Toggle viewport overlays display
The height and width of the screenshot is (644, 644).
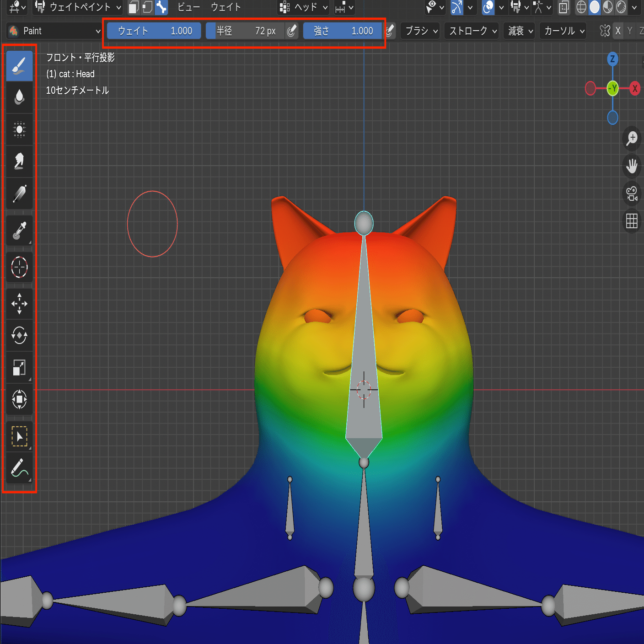click(488, 7)
